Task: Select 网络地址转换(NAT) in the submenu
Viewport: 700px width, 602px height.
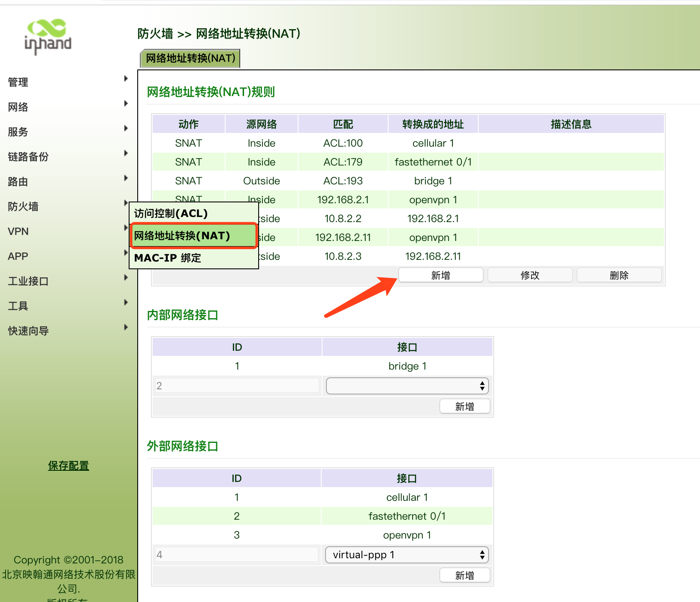Action: click(182, 235)
